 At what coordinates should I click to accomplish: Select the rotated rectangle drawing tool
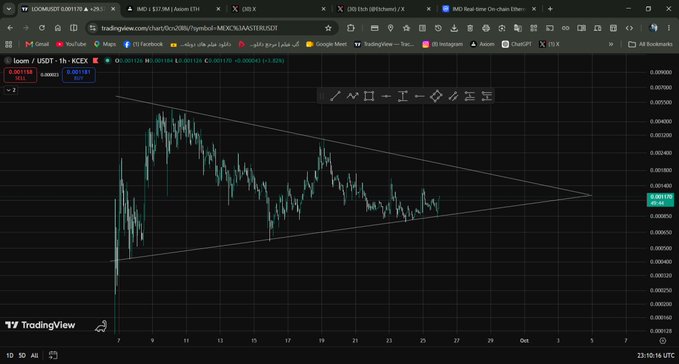[436, 96]
